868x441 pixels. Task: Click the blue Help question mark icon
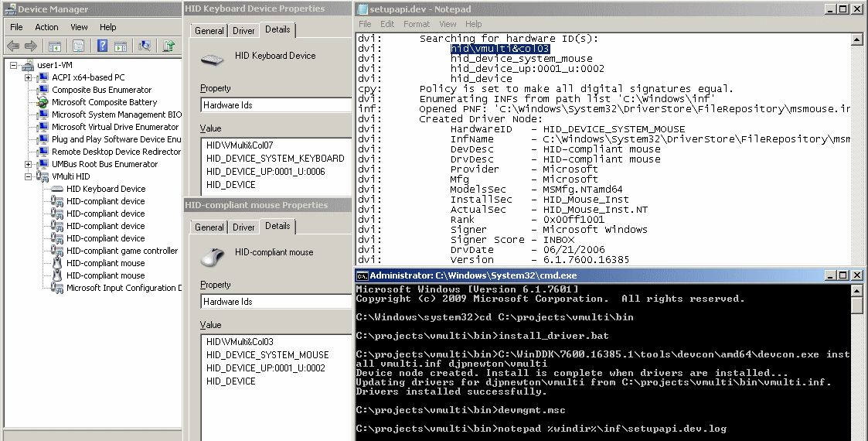(102, 46)
